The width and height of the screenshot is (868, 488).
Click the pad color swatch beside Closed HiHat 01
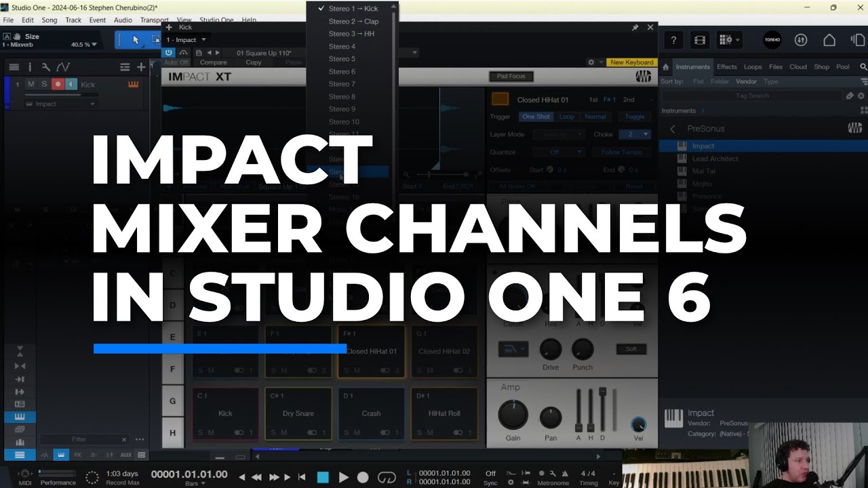(x=500, y=99)
